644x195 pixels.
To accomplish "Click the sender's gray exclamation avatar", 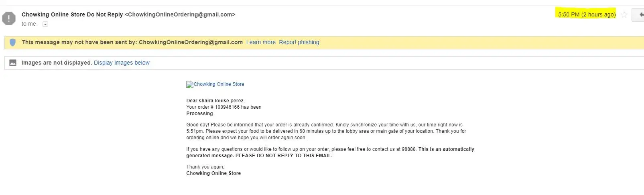I will [x=9, y=18].
